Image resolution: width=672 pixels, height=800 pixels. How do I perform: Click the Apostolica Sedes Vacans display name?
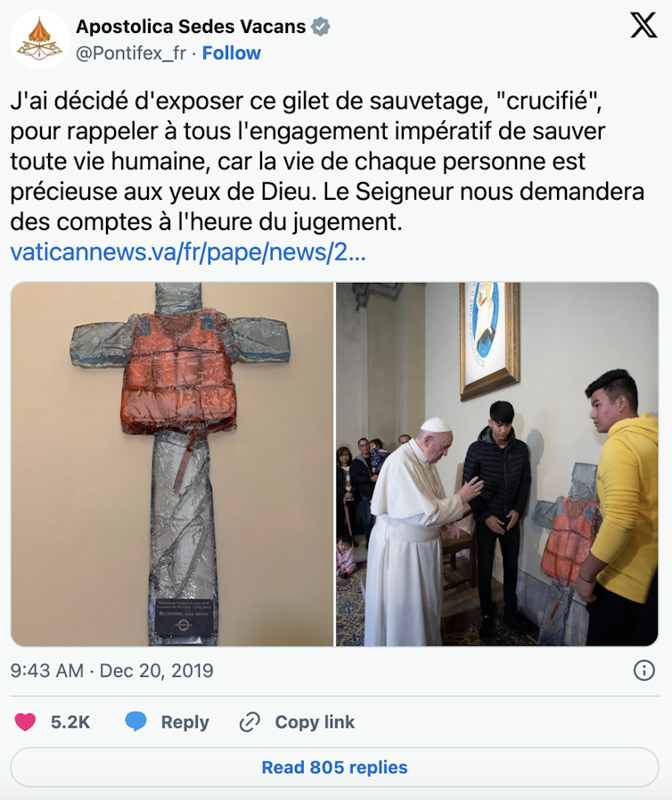click(191, 27)
